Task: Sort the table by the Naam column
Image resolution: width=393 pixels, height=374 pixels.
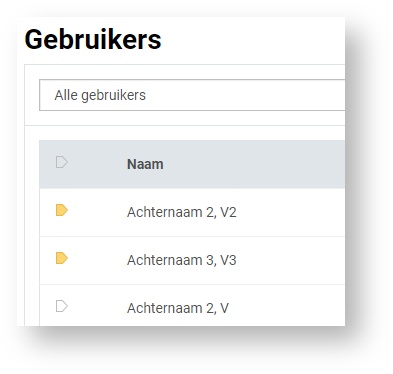Action: click(x=145, y=164)
